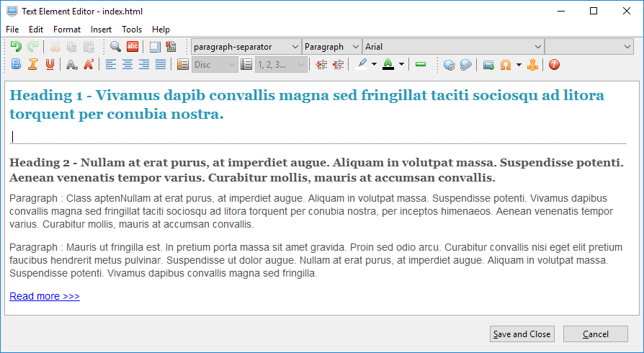The image size is (644, 353).
Task: Open the Insert menu
Action: coord(101,30)
